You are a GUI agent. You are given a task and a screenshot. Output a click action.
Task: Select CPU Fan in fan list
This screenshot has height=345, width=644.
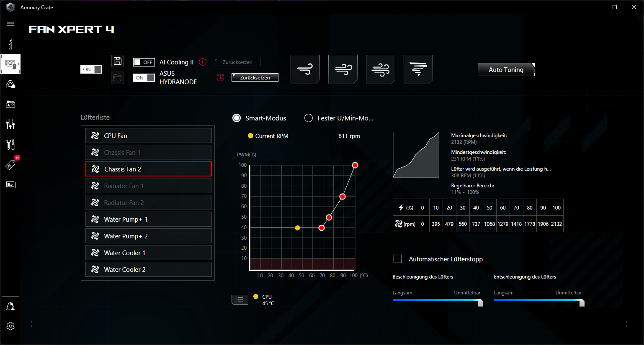(149, 135)
